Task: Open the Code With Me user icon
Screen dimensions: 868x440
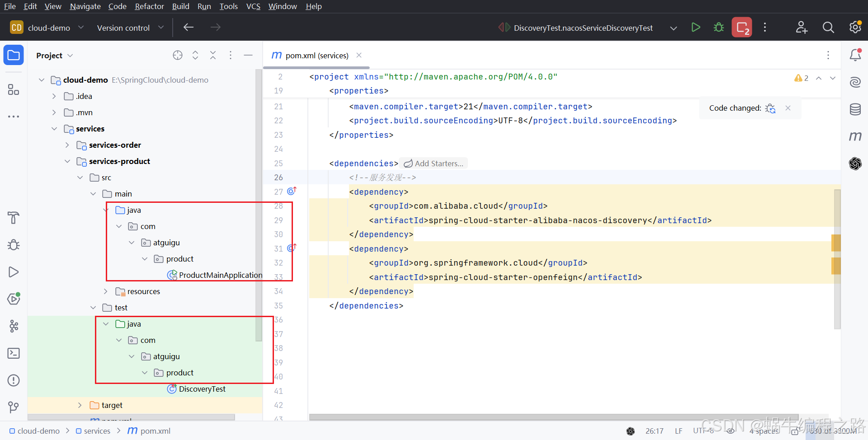Action: pos(802,28)
